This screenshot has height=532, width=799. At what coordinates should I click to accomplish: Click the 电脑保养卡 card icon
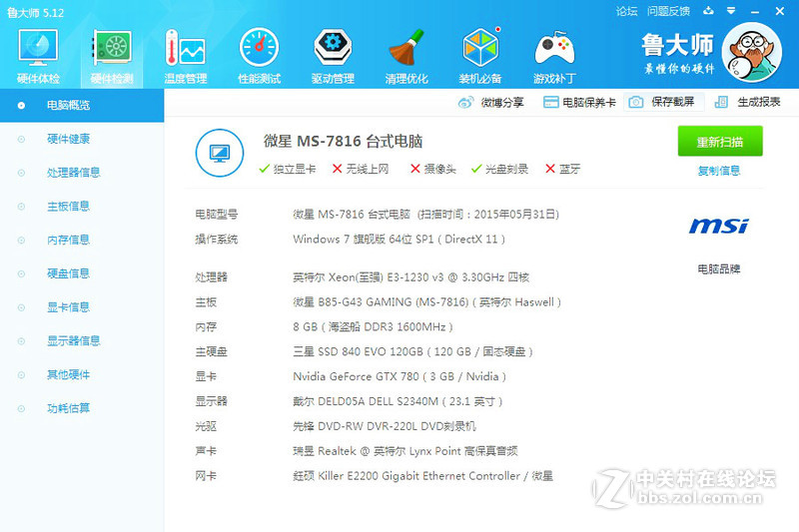[551, 103]
